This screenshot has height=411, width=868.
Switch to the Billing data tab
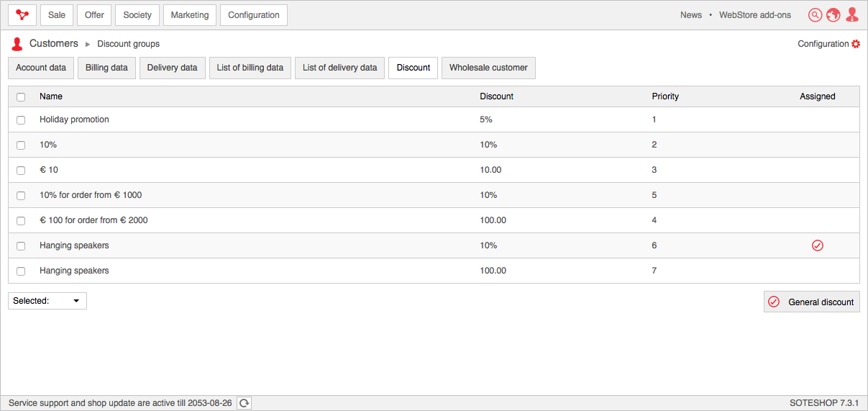point(106,68)
